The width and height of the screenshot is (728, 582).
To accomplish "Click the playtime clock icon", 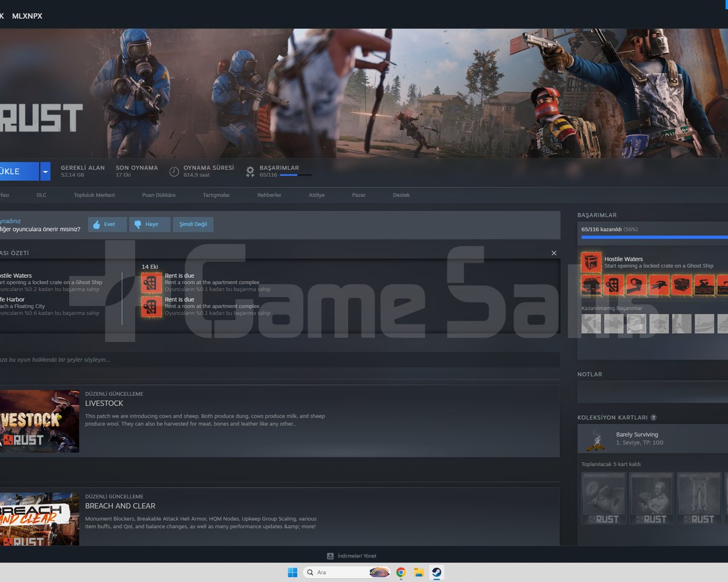I will [x=174, y=172].
